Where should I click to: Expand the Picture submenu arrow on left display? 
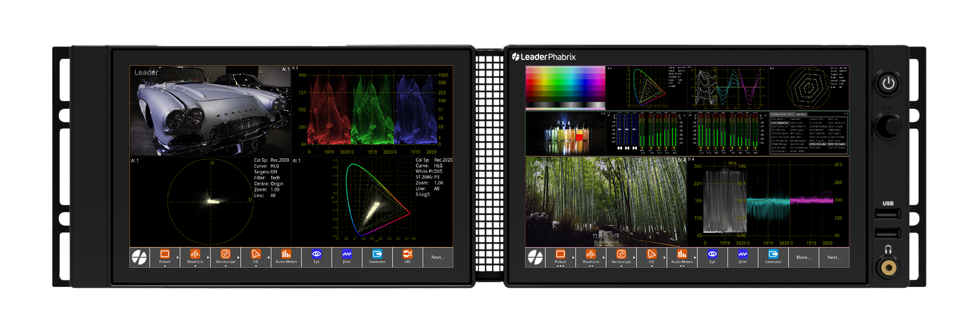coord(178,258)
